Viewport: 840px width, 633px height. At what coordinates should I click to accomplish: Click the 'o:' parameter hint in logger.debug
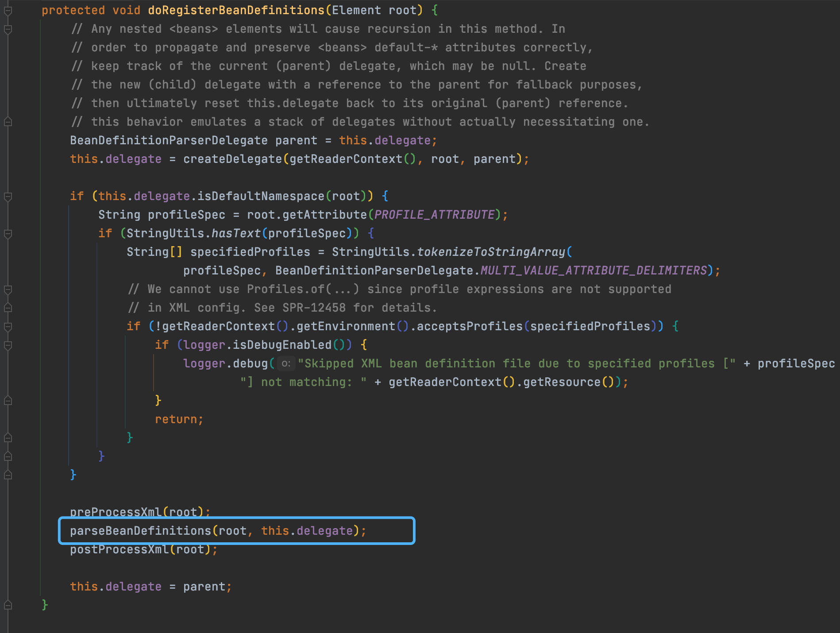(x=286, y=364)
